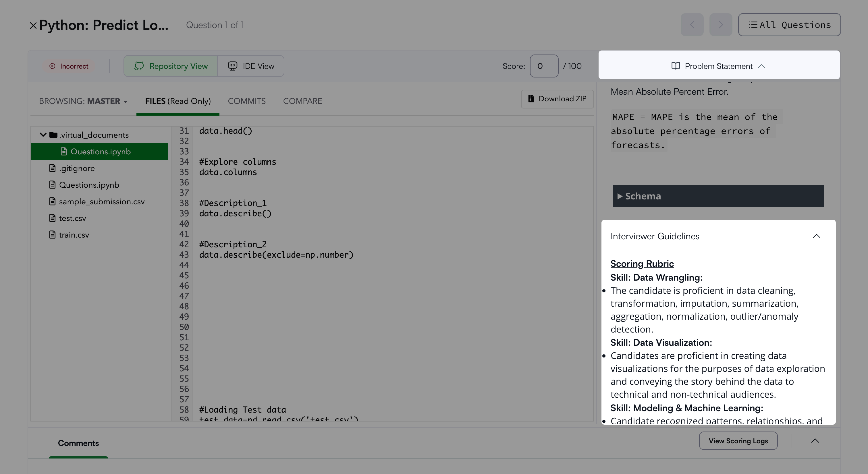Screen dimensions: 868x474
Task: Open the All Questions list
Action: pos(789,25)
